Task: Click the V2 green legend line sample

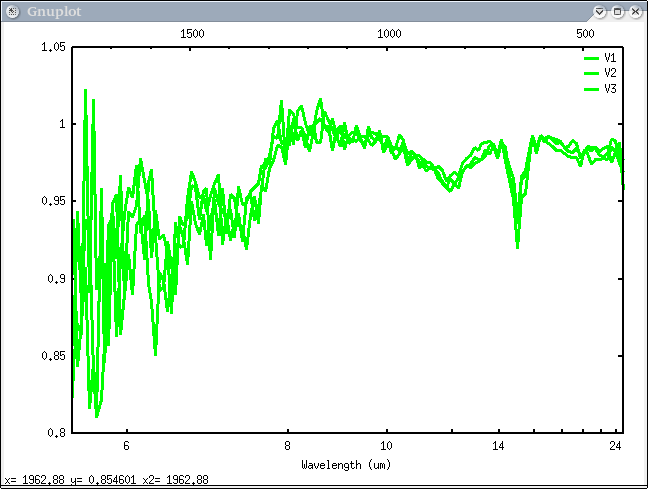Action: (591, 74)
